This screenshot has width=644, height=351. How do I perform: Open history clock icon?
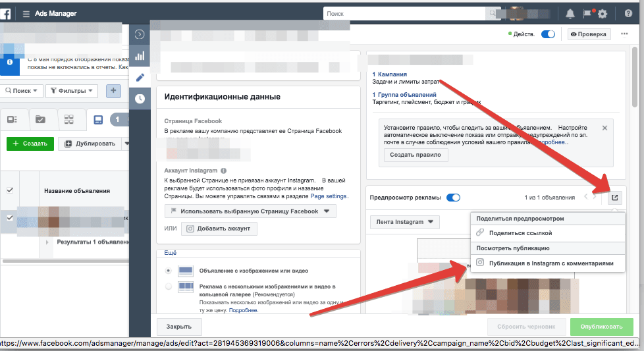tap(140, 99)
